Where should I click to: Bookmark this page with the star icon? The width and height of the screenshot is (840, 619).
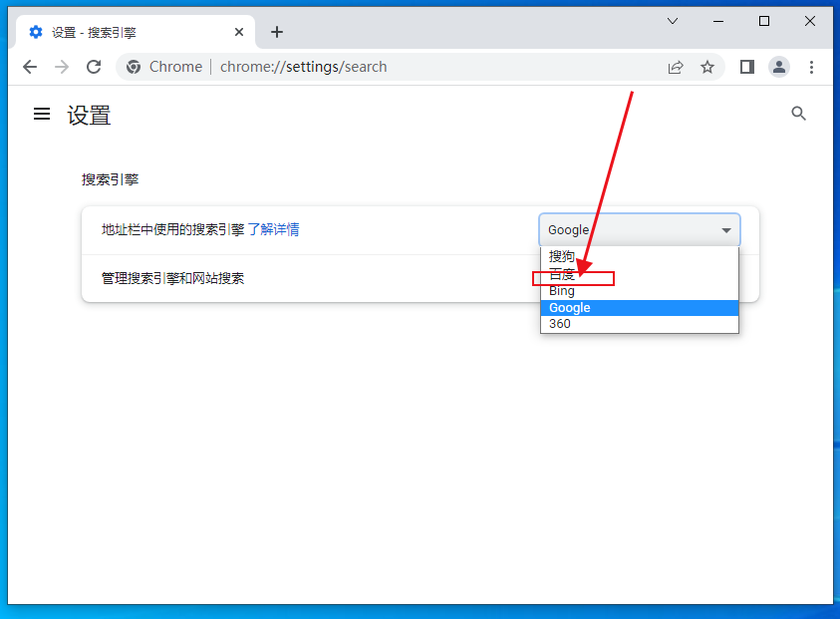coord(707,67)
